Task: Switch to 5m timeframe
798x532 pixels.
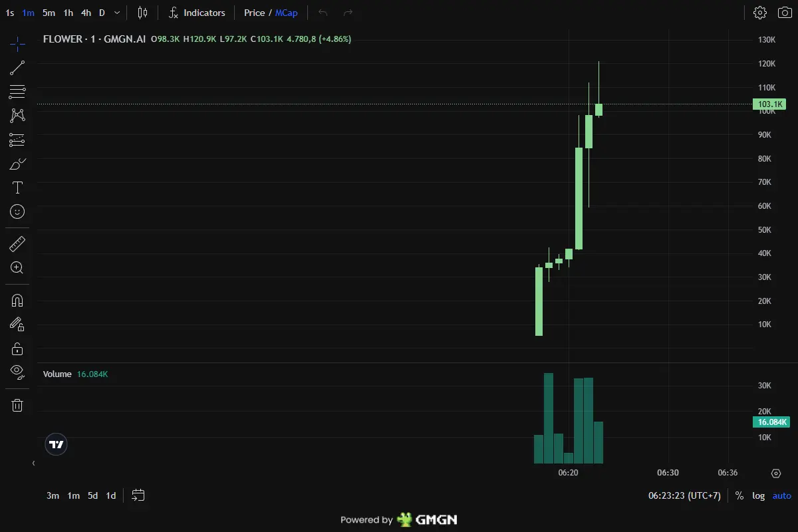Action: [x=49, y=13]
